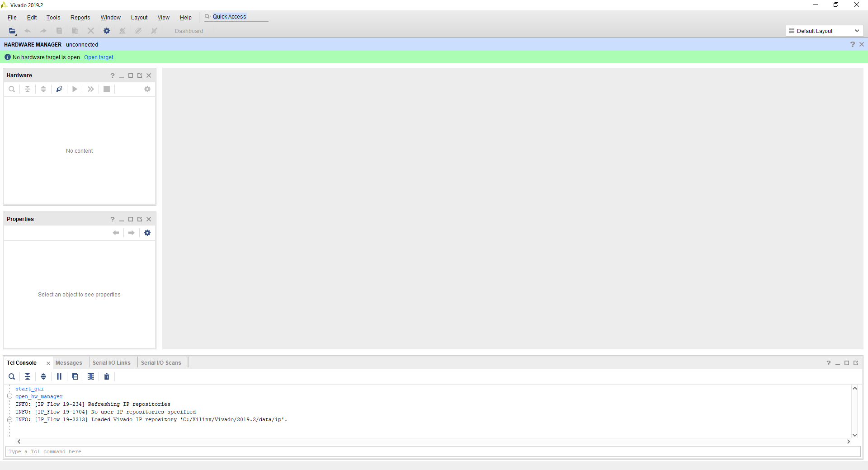Go to next object in Properties panel

[132, 233]
